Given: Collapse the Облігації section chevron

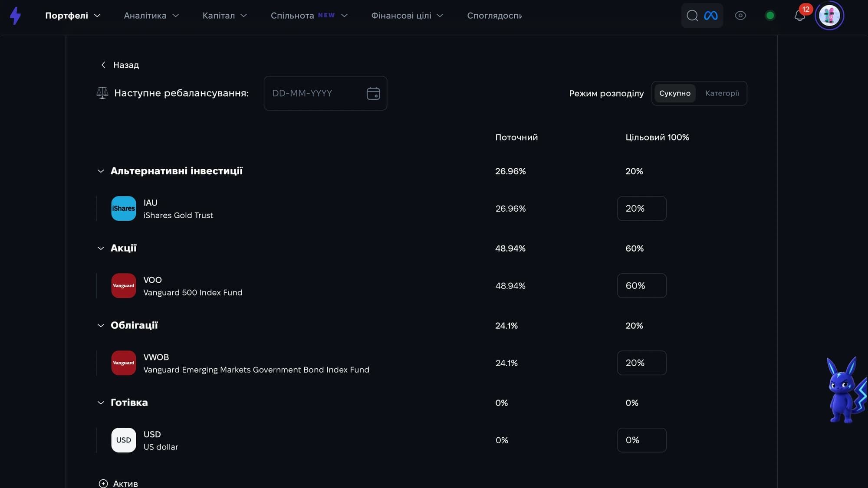Looking at the screenshot, I should pyautogui.click(x=101, y=326).
